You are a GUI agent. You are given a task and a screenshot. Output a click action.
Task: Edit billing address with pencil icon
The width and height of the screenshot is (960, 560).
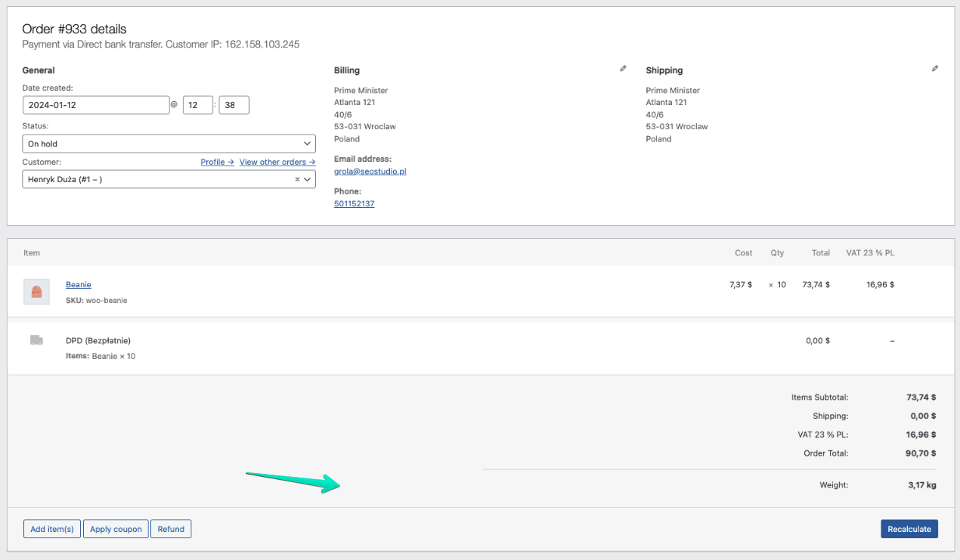point(623,69)
